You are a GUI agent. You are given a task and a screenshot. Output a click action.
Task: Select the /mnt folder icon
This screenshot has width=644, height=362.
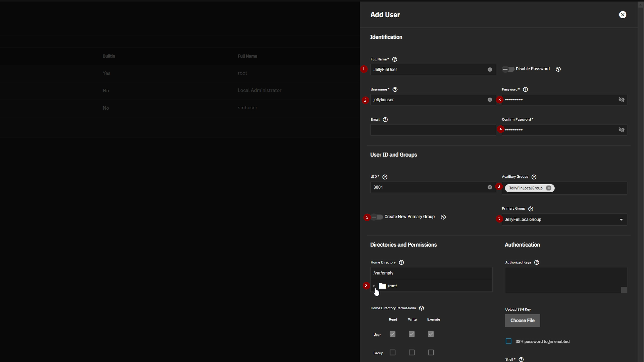pyautogui.click(x=382, y=286)
